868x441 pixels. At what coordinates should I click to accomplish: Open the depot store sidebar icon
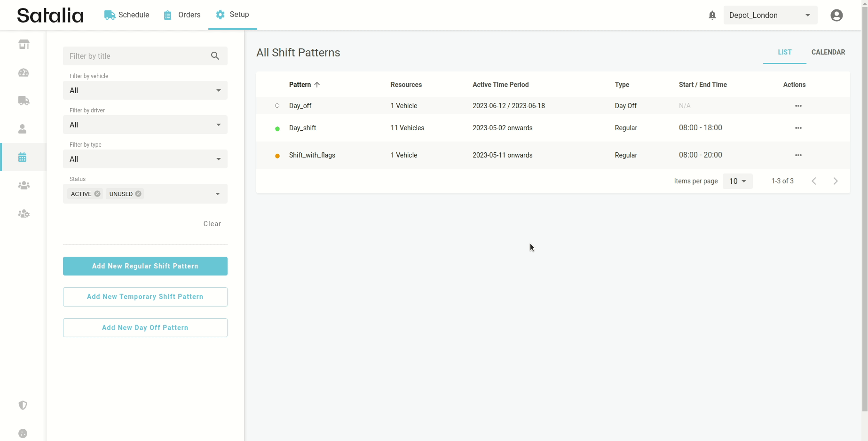click(x=24, y=44)
